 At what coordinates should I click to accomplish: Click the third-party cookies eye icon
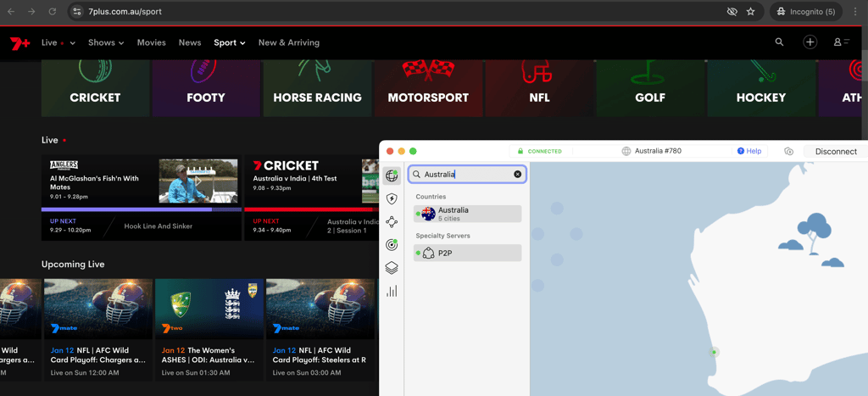(732, 11)
